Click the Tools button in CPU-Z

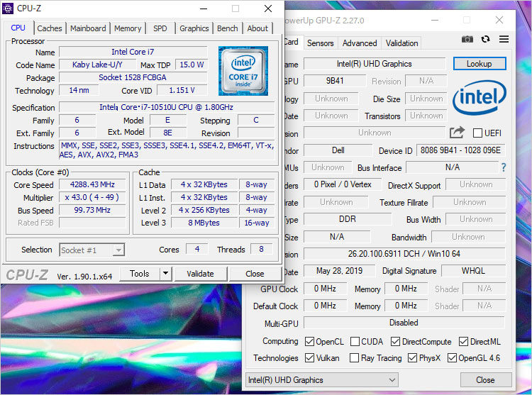coord(140,274)
